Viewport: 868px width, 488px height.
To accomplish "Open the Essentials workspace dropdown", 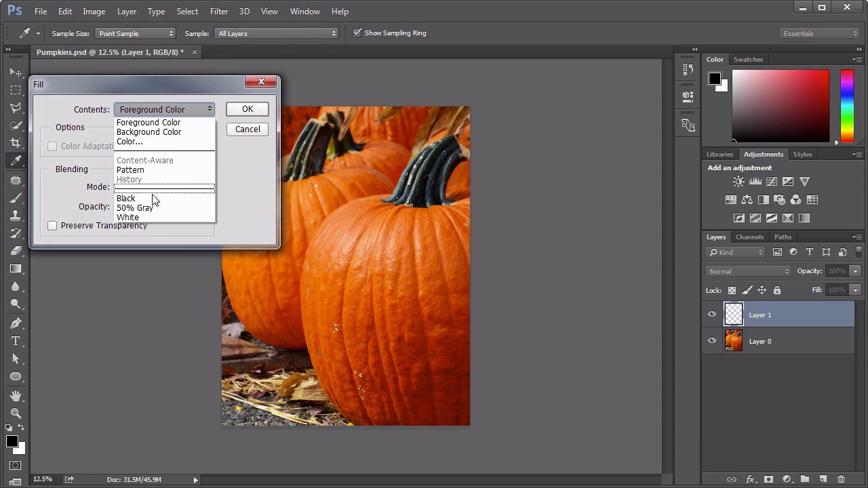I will [820, 33].
